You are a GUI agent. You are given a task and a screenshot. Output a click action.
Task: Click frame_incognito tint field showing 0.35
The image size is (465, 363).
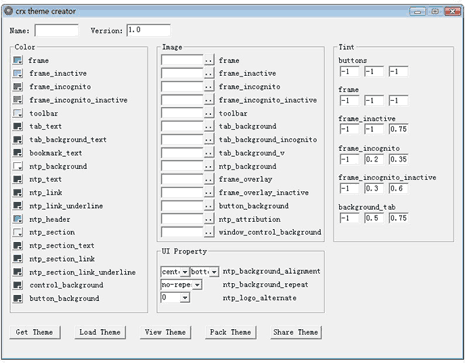(398, 159)
